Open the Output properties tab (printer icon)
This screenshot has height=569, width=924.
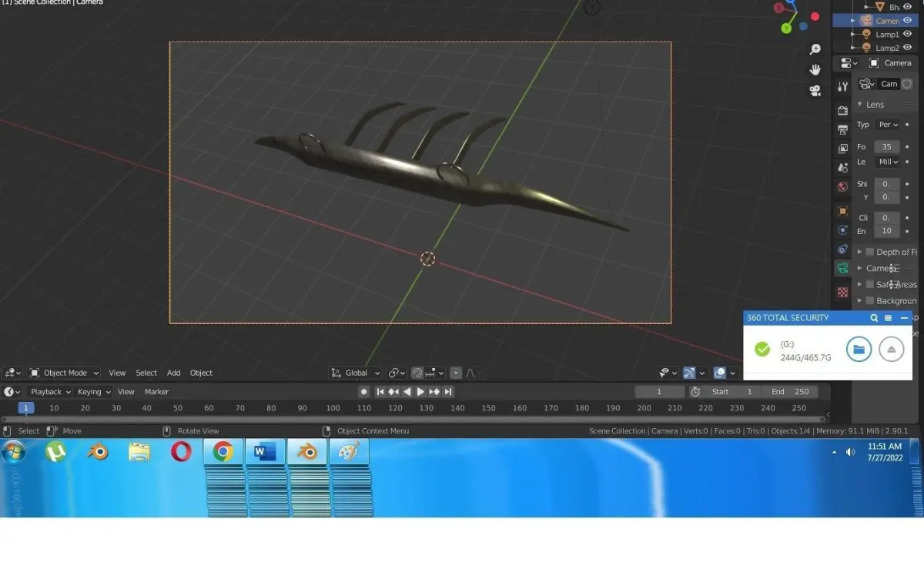click(x=842, y=129)
